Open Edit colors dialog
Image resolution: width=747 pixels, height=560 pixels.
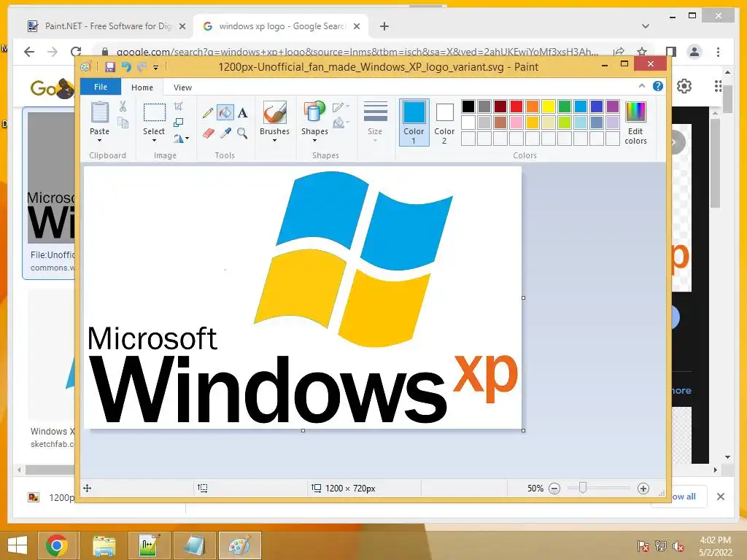[635, 122]
